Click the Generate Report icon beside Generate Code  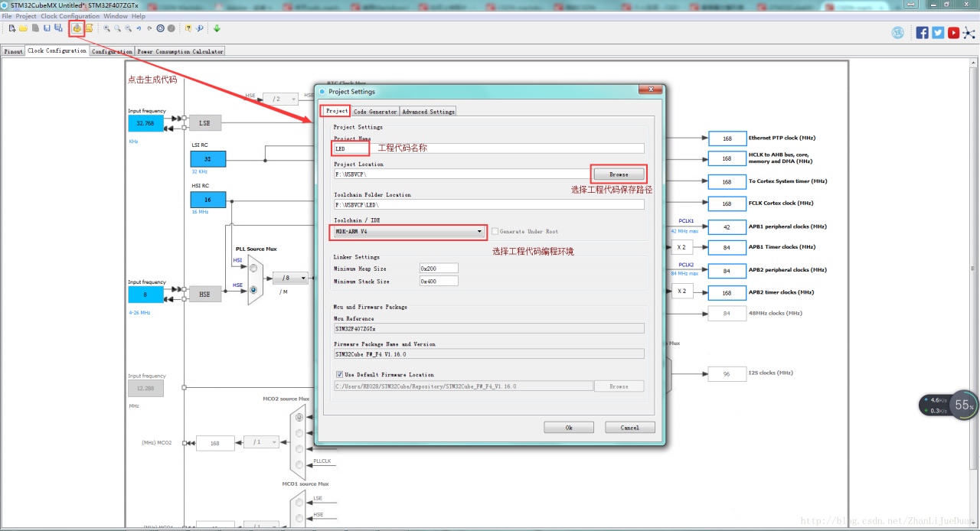[x=89, y=28]
